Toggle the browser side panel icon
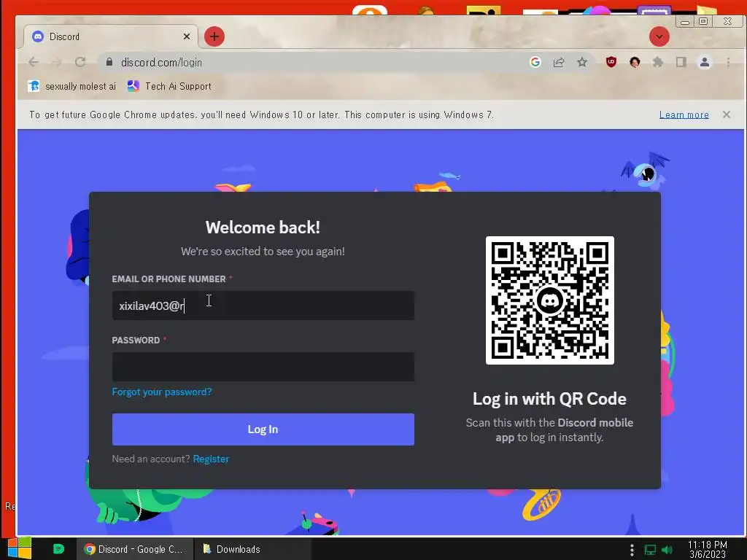 pos(681,63)
